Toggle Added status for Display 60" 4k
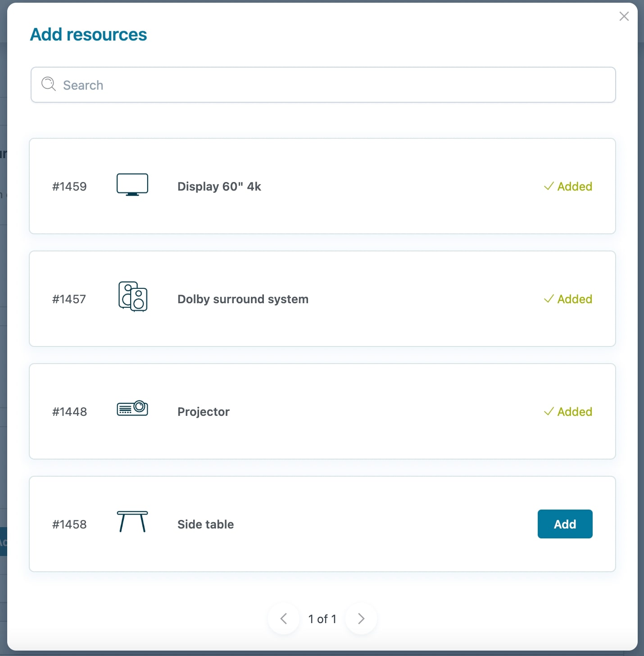The width and height of the screenshot is (644, 656). tap(568, 187)
